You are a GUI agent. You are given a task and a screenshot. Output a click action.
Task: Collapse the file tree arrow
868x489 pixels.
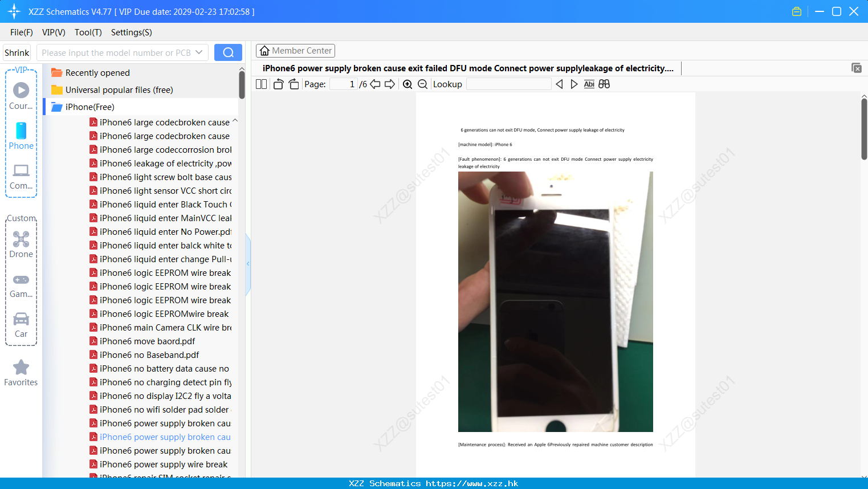235,120
